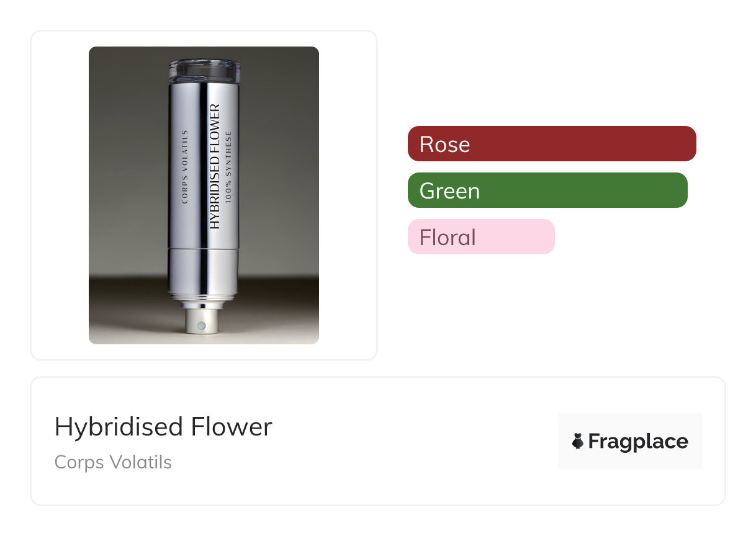Select the red Rose accord bar

click(551, 144)
